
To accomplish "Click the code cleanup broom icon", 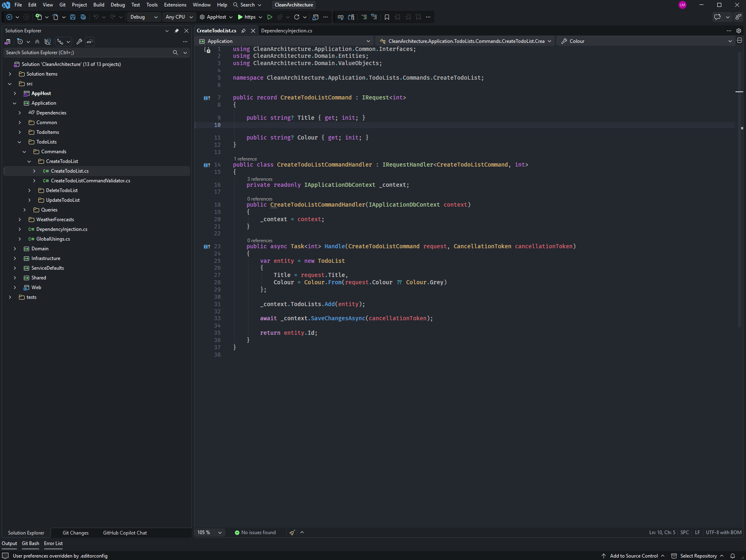I will 292,533.
